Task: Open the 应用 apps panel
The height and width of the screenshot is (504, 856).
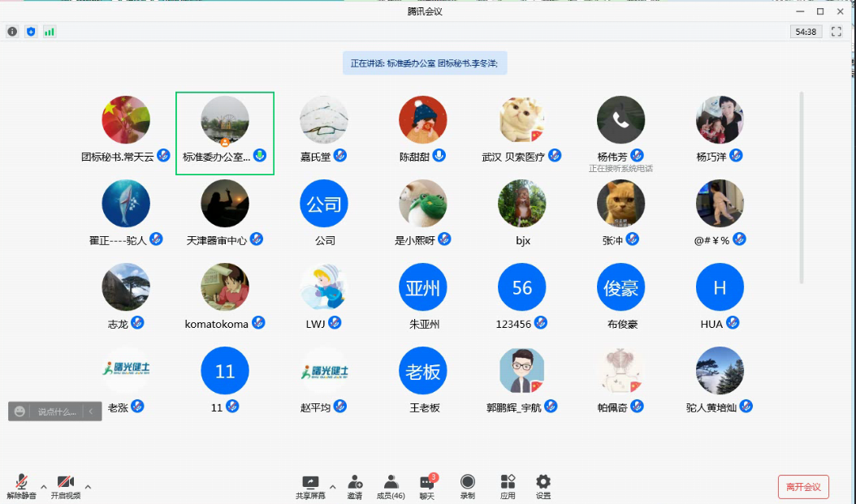Action: click(508, 486)
